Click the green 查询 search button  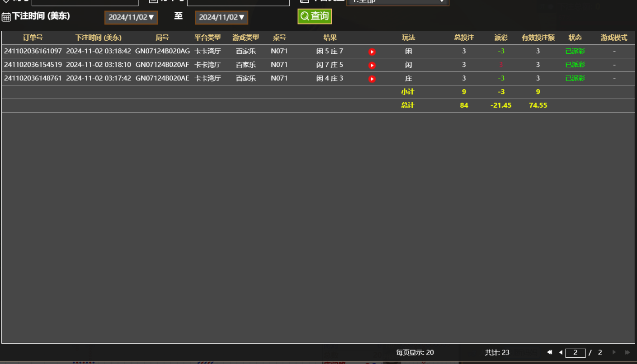tap(315, 16)
